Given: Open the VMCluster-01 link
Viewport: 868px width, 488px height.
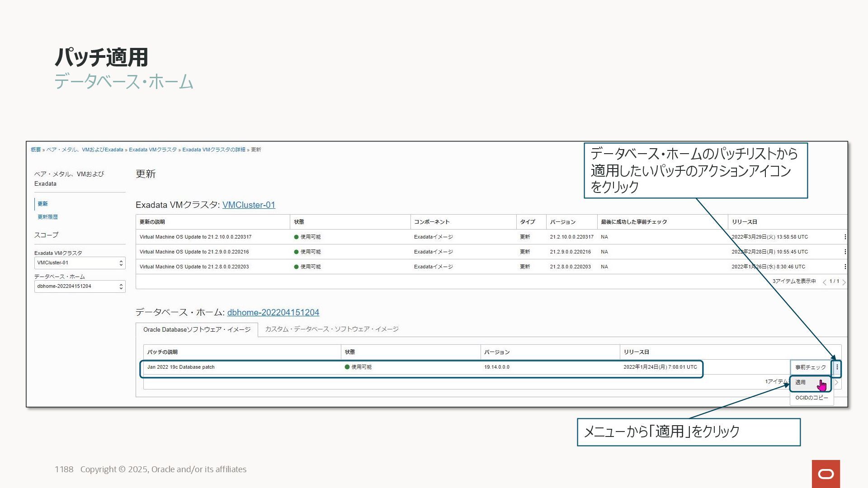Looking at the screenshot, I should pyautogui.click(x=249, y=205).
